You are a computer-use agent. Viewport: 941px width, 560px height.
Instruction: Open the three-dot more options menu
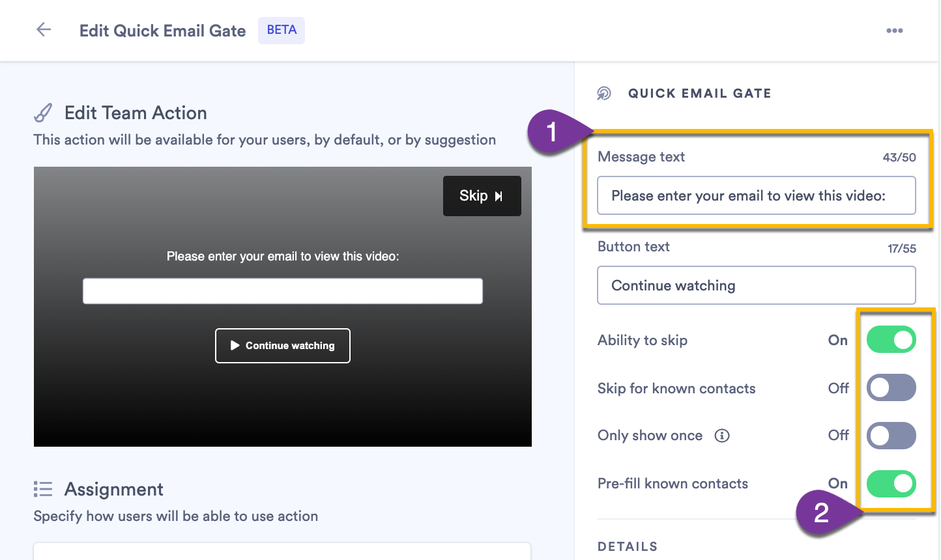click(895, 31)
